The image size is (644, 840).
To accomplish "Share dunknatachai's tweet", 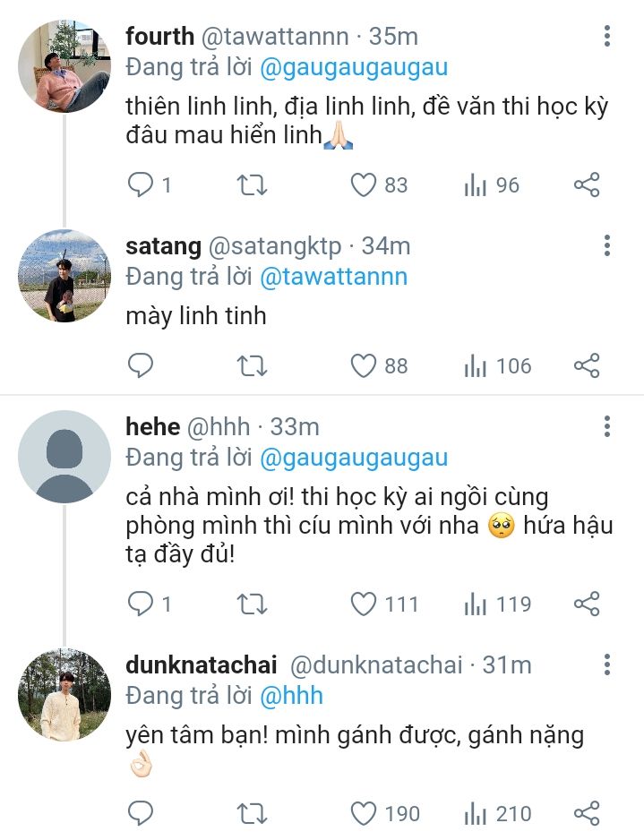I will (x=586, y=813).
